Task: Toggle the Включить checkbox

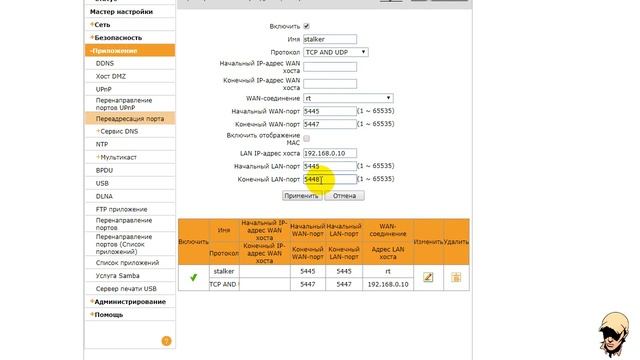Action: (307, 26)
